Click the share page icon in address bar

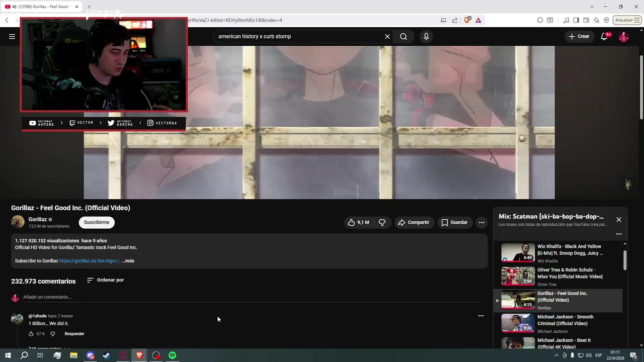pyautogui.click(x=455, y=20)
